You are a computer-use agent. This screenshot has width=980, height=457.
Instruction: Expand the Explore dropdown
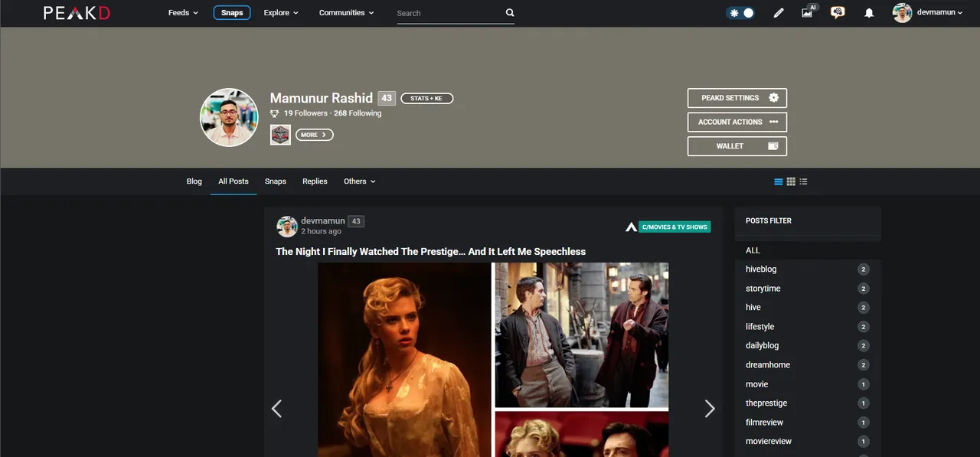click(281, 13)
